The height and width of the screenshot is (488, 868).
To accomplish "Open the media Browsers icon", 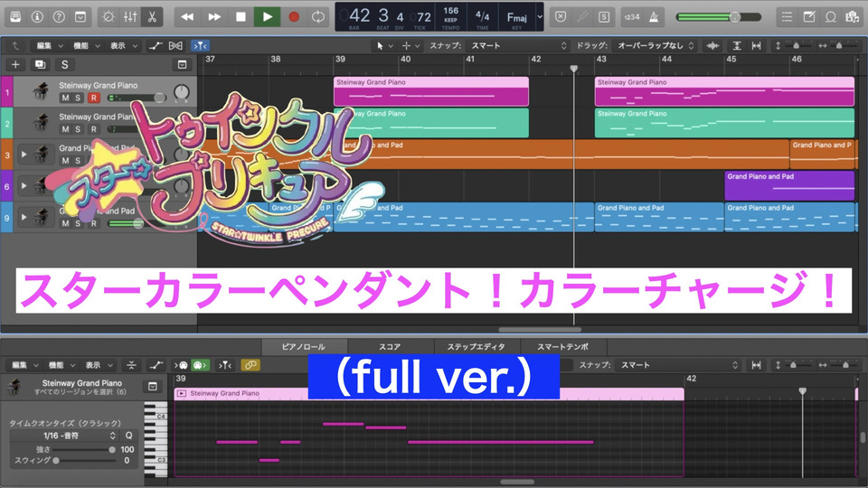I will click(x=853, y=17).
